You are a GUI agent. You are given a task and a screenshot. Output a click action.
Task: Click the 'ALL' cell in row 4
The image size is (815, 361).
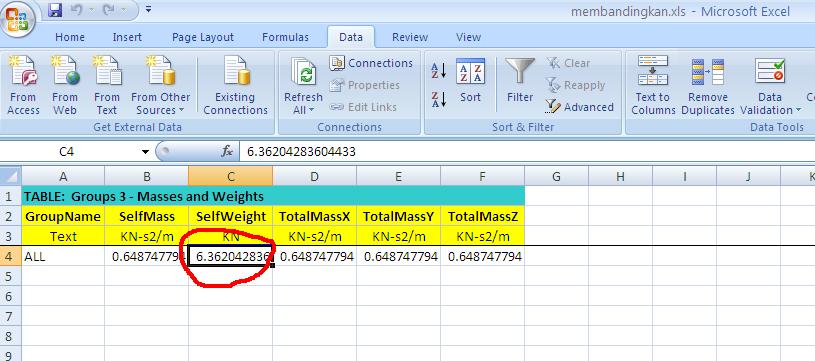pos(63,257)
